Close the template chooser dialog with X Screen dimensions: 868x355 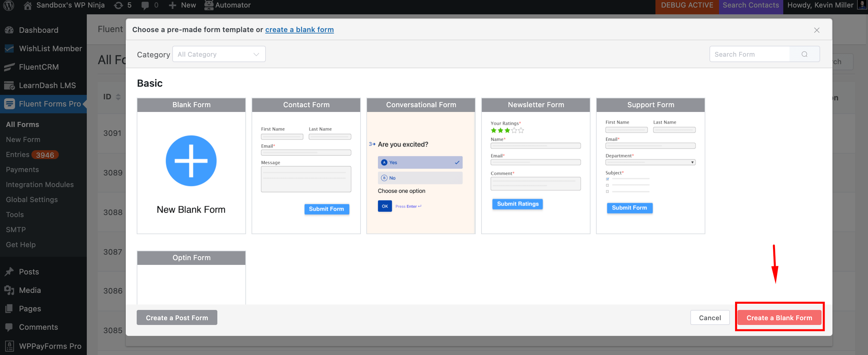817,30
